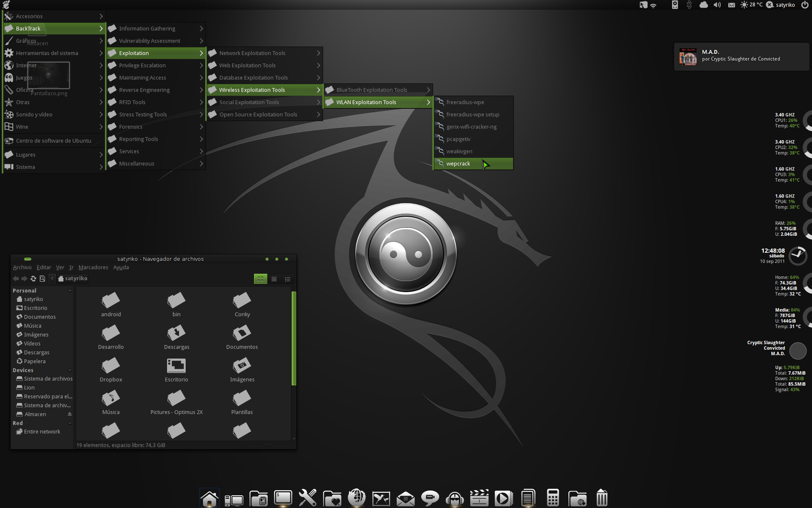The height and width of the screenshot is (508, 812).
Task: Open the android folder
Action: [x=111, y=304]
